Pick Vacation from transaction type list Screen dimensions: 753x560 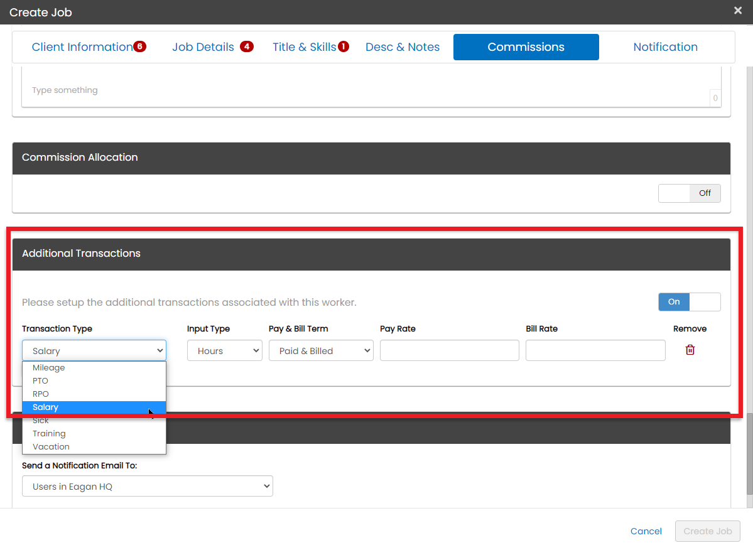(x=94, y=447)
